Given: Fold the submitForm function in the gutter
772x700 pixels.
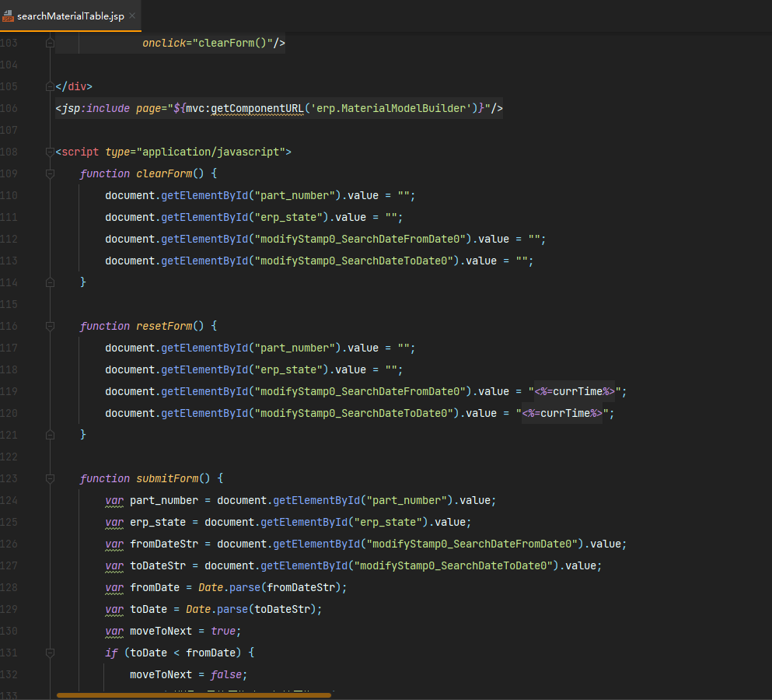Looking at the screenshot, I should point(50,478).
